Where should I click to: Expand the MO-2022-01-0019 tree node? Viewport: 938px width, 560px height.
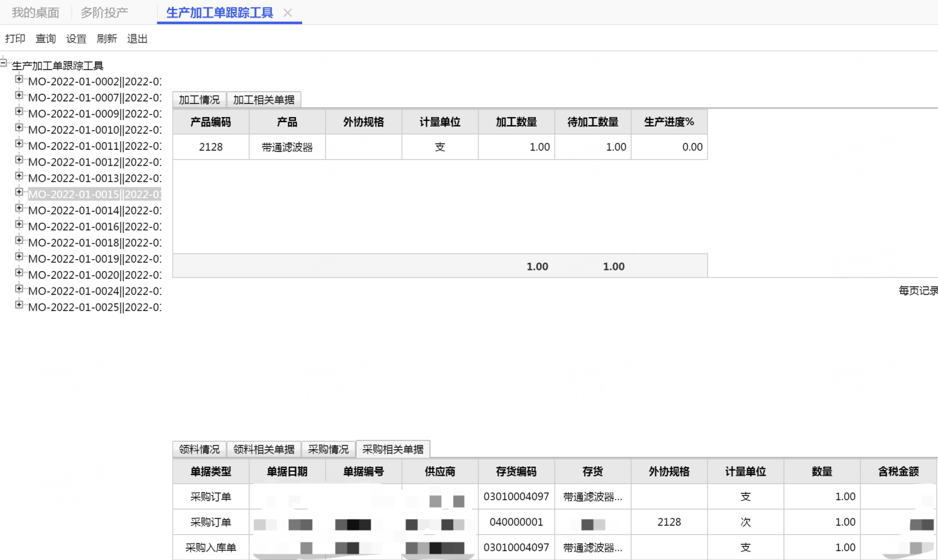tap(19, 256)
